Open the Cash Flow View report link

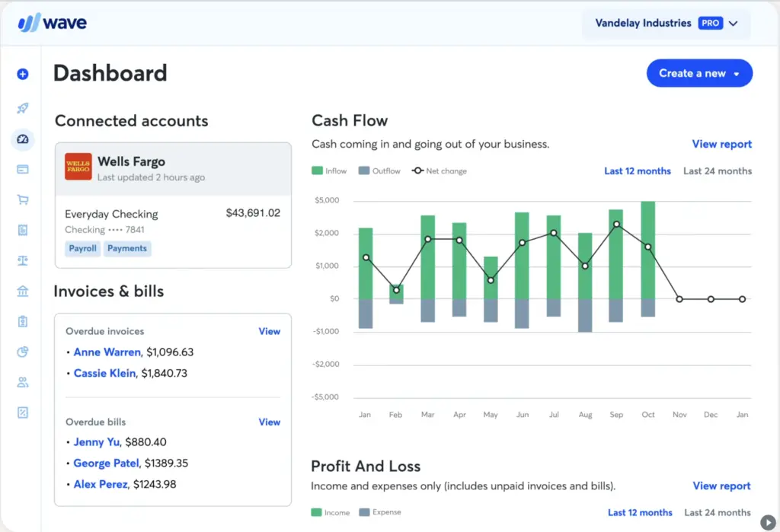click(x=721, y=144)
